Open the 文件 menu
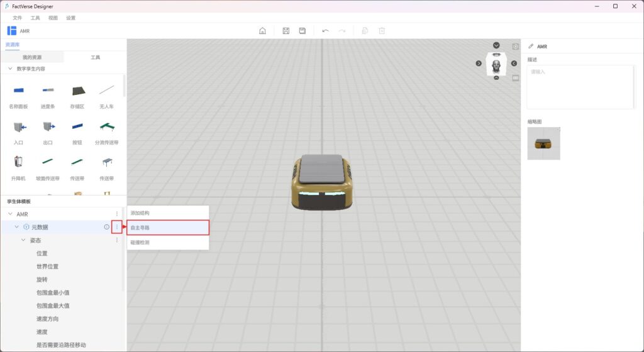The width and height of the screenshot is (644, 352). (x=17, y=18)
